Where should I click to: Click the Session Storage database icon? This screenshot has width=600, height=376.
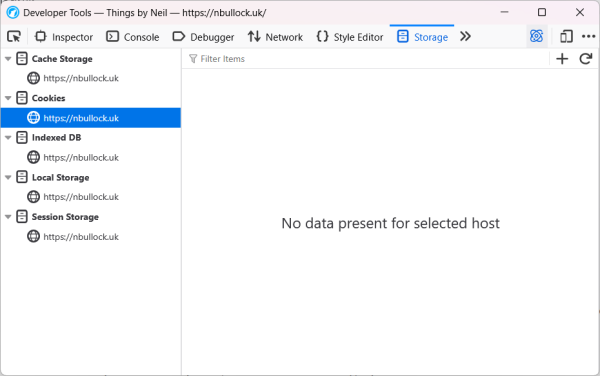tap(22, 217)
